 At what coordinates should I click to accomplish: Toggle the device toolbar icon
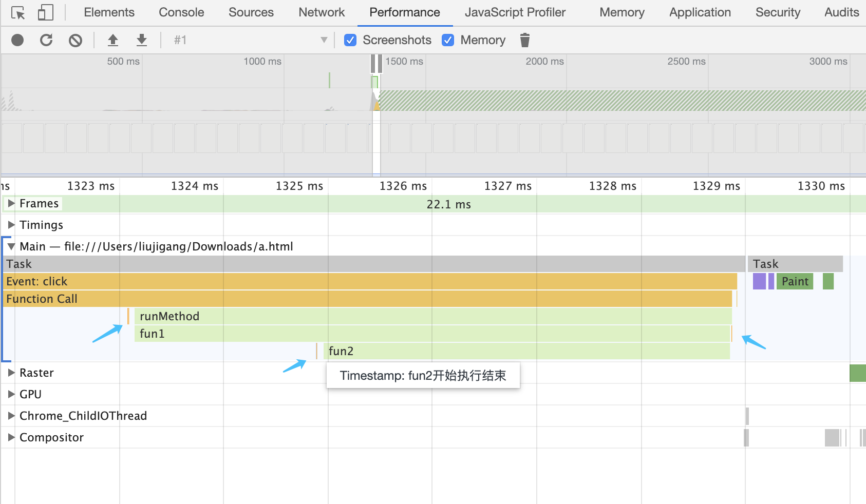click(46, 13)
